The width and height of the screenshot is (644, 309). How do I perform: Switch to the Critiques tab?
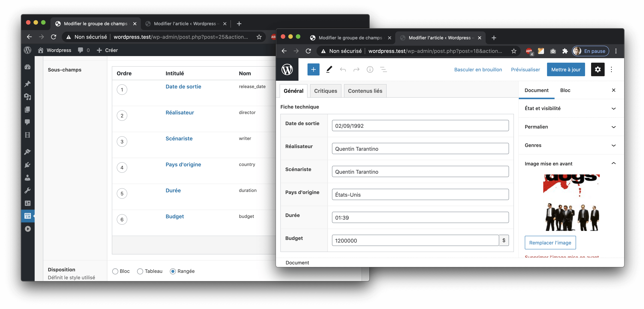(x=326, y=91)
